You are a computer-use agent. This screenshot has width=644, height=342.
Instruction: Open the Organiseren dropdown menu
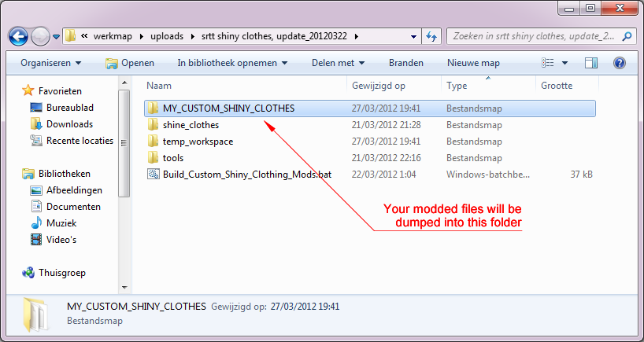pyautogui.click(x=50, y=63)
